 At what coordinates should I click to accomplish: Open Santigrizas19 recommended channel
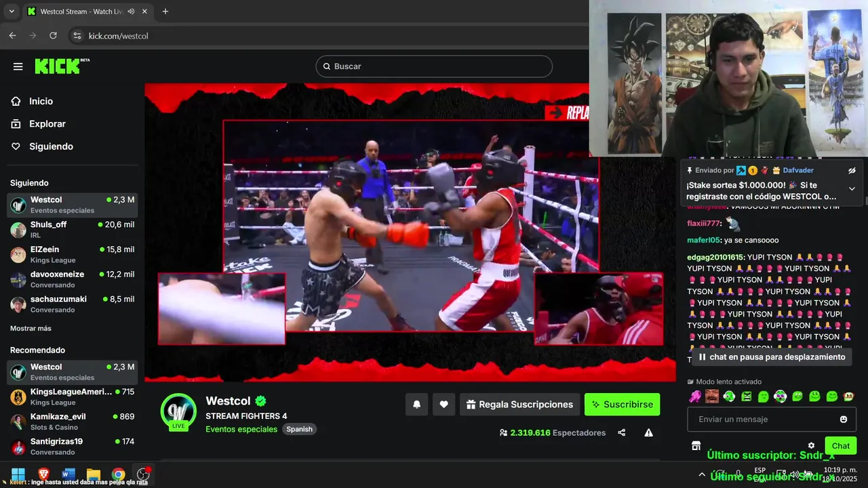pyautogui.click(x=72, y=447)
